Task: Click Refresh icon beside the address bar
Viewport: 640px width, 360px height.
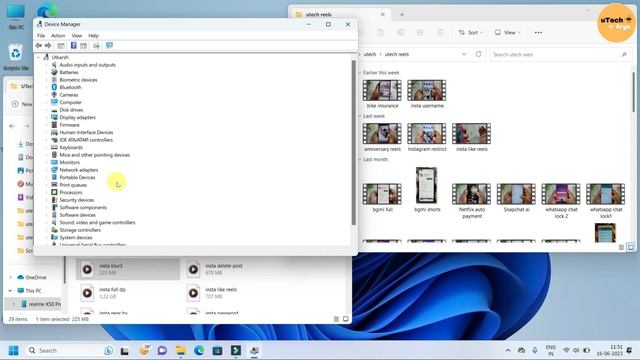Action: point(478,54)
